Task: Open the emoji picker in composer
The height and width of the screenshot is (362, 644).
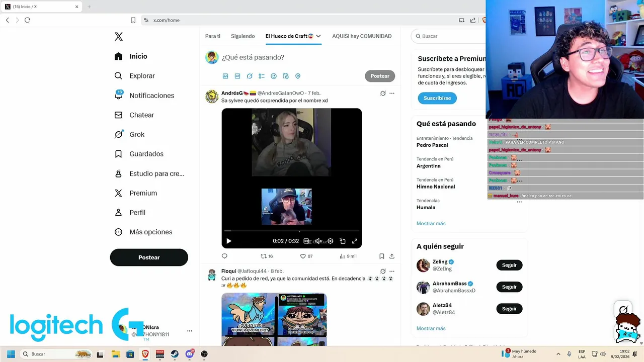Action: (x=274, y=76)
